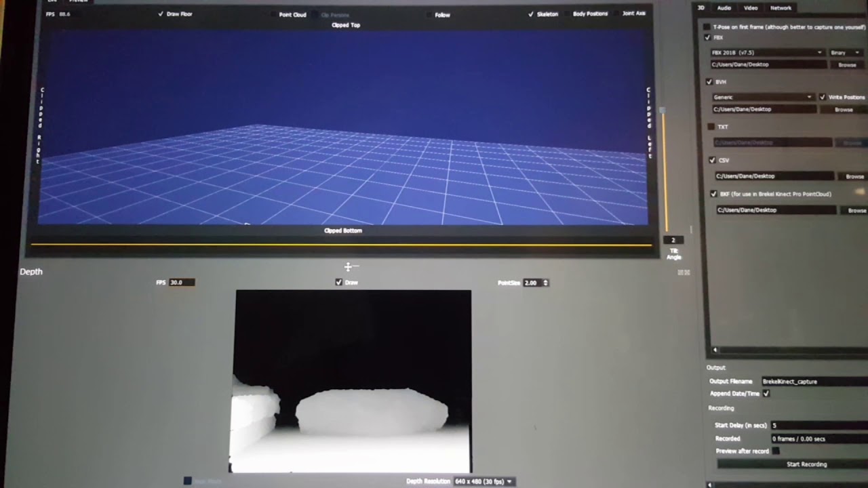Click Browse for the BVH output path
Image resolution: width=868 pixels, height=488 pixels.
844,109
